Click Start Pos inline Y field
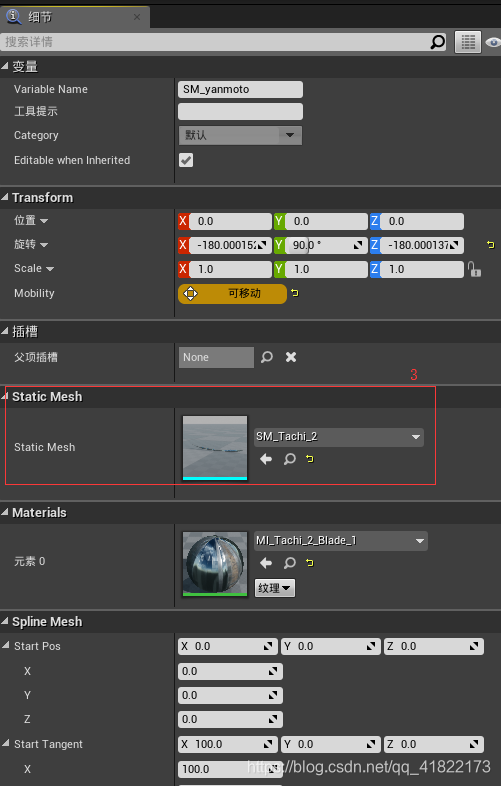This screenshot has height=786, width=501. [330, 647]
